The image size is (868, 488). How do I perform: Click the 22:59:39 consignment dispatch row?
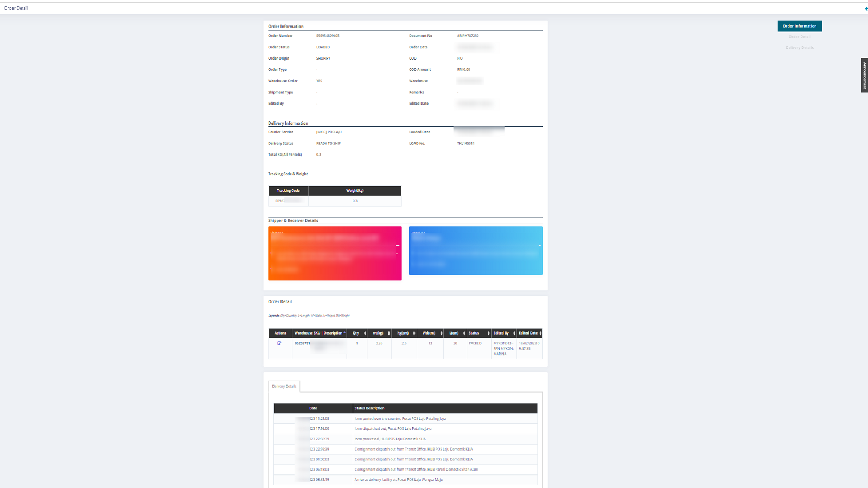pos(405,449)
